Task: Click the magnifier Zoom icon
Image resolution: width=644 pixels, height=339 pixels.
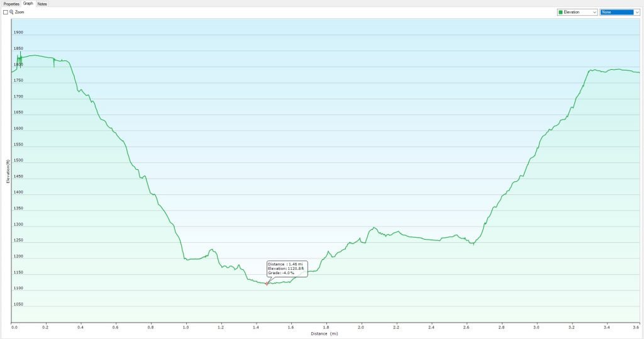Action: (x=11, y=13)
